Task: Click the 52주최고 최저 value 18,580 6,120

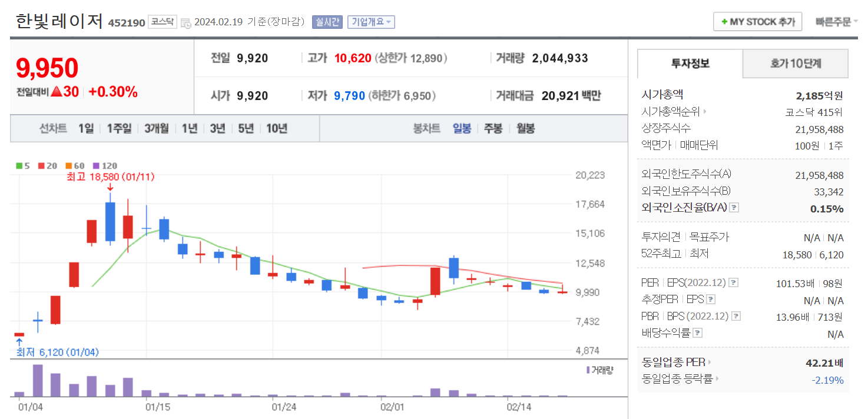Action: pos(814,255)
